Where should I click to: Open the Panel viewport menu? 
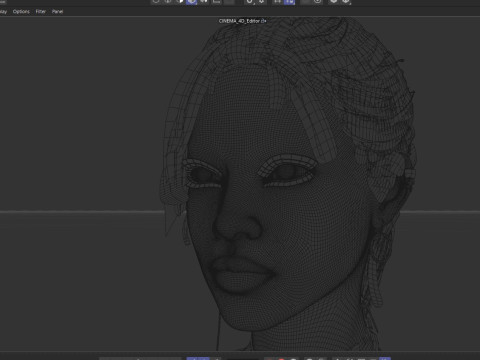pos(57,12)
